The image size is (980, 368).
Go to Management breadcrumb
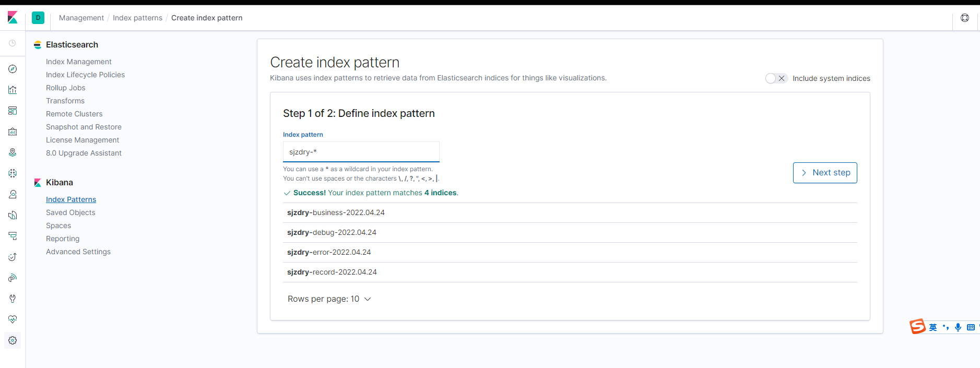(x=81, y=18)
